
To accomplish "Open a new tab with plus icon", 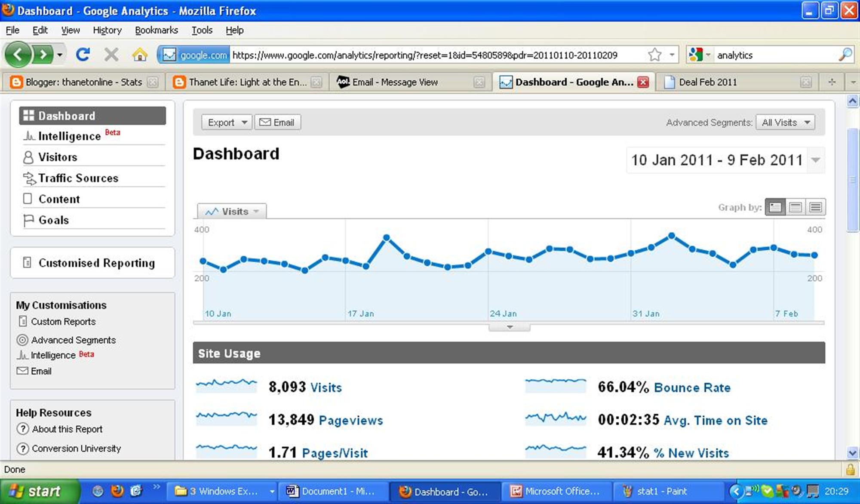I will (832, 82).
